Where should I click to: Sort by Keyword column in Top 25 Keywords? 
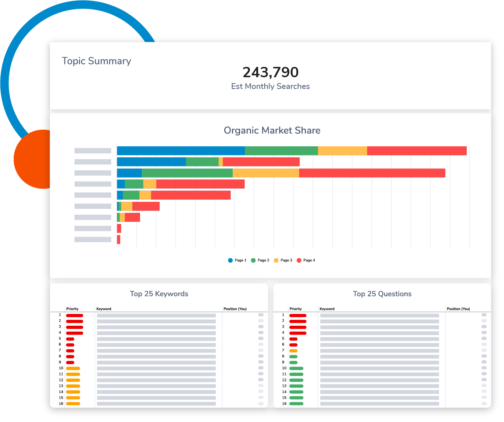[x=104, y=309]
